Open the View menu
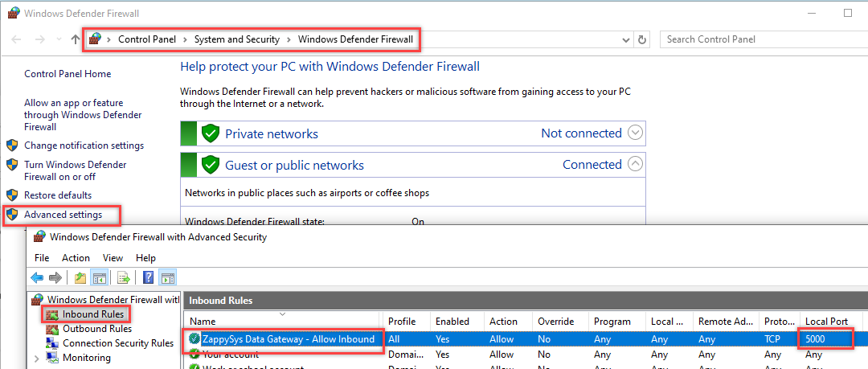Screen dimensions: 868x369 point(113,258)
